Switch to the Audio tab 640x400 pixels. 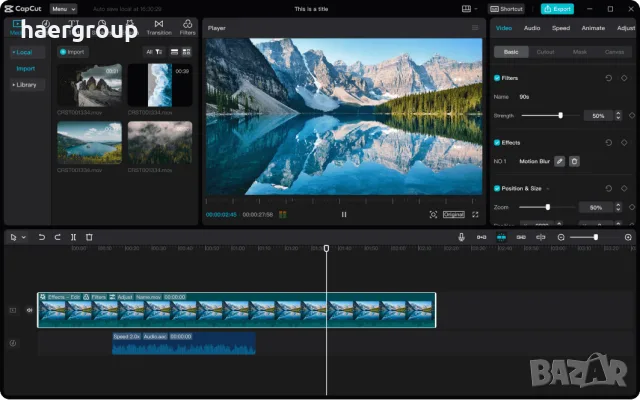pyautogui.click(x=532, y=28)
